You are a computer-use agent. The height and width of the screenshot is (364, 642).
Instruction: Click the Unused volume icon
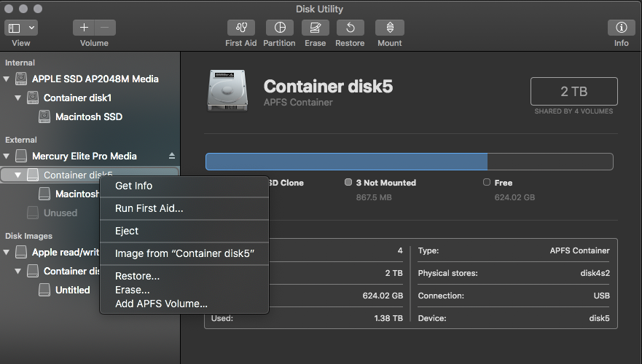tap(33, 213)
